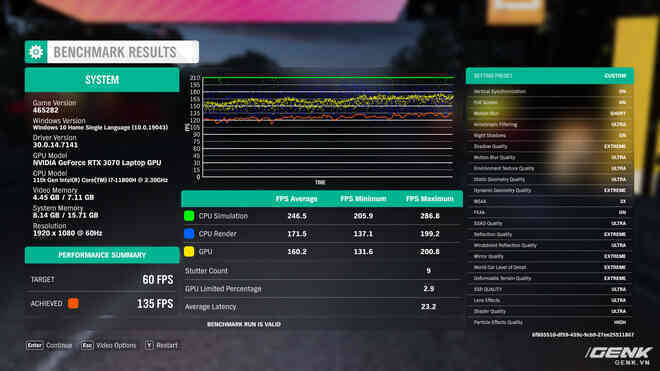Click the yellow GPU legend square
Viewport: 660px width, 371px height.
point(189,251)
